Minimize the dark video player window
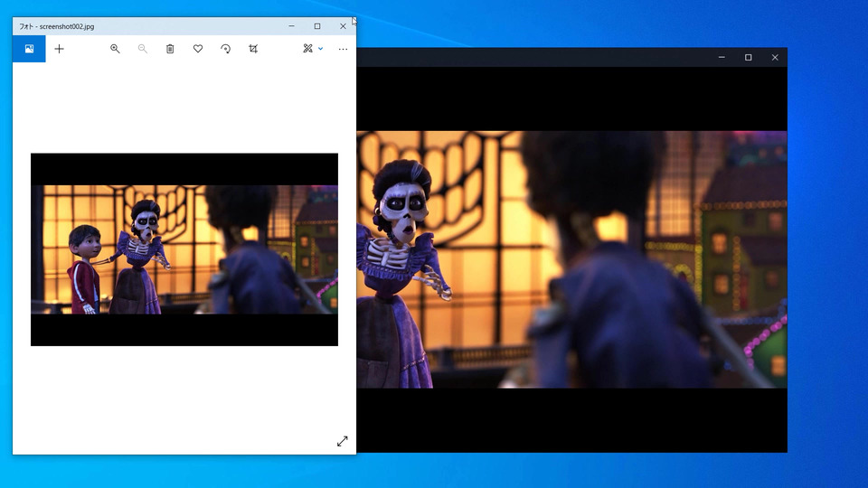This screenshot has height=488, width=868. (x=722, y=57)
